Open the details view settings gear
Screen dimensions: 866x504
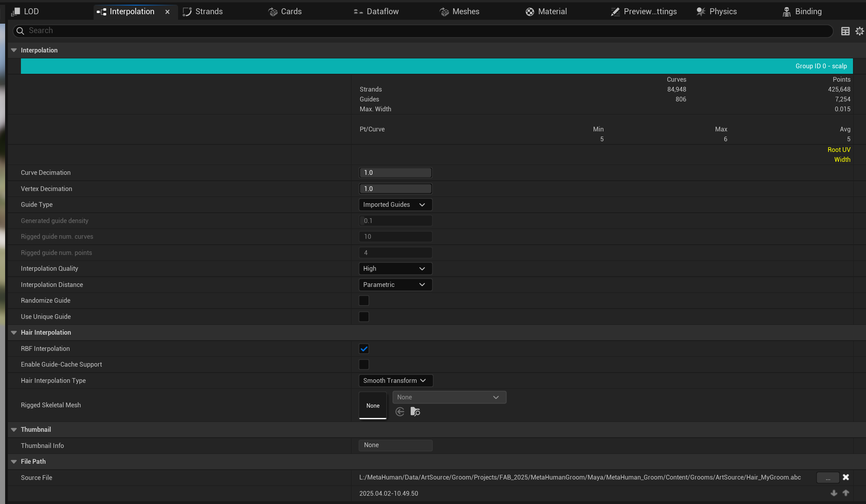click(x=860, y=31)
